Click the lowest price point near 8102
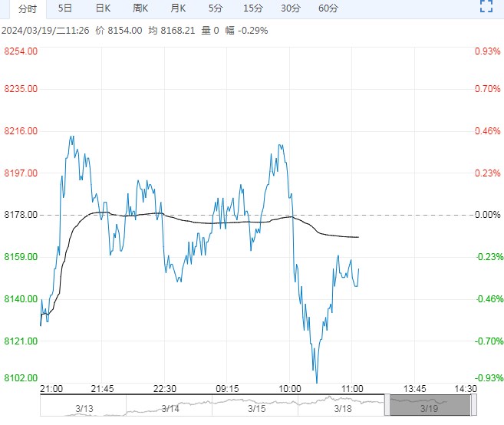504x425 pixels. click(317, 381)
